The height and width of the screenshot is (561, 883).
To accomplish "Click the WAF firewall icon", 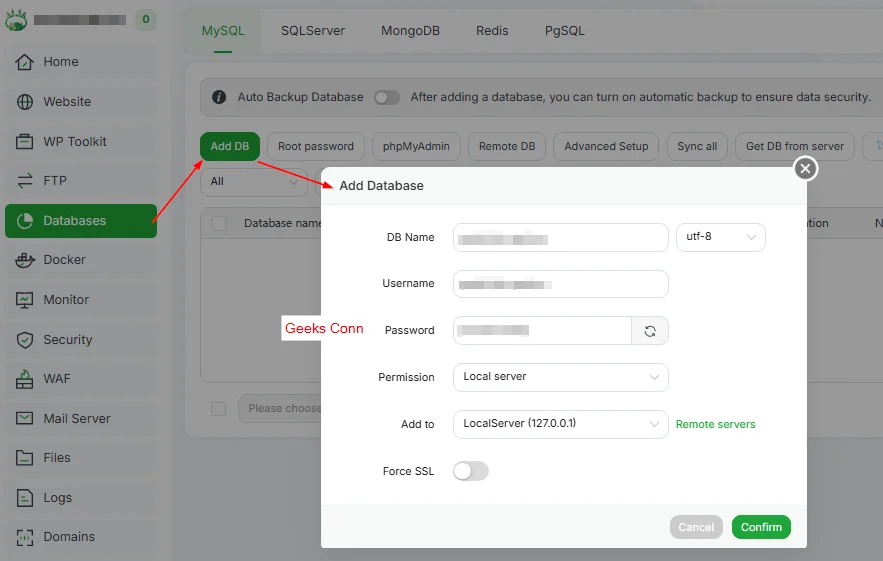I will pos(24,379).
